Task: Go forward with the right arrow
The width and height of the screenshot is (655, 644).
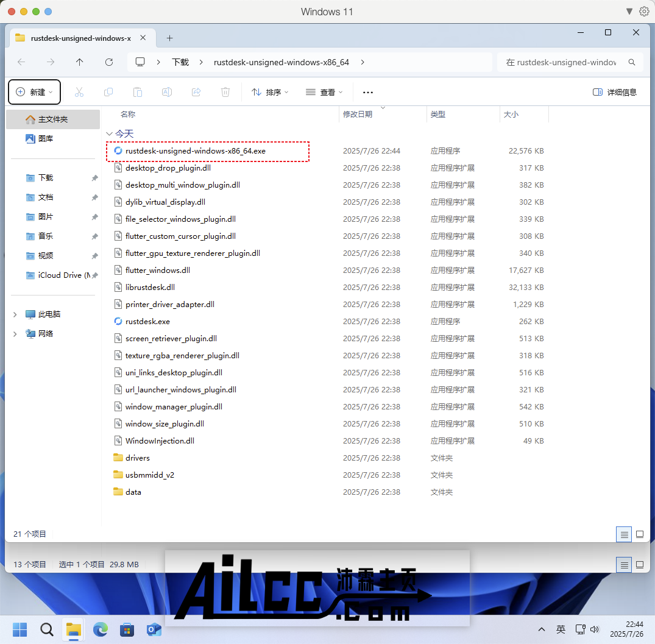Action: tap(51, 62)
